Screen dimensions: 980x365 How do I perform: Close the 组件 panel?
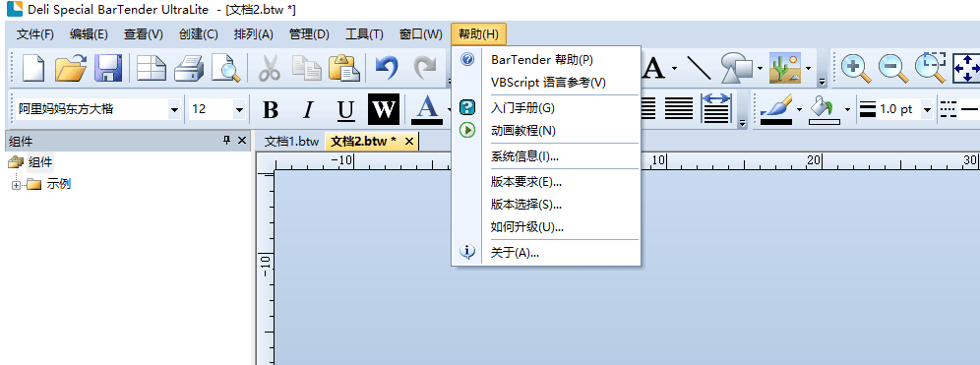pyautogui.click(x=242, y=141)
